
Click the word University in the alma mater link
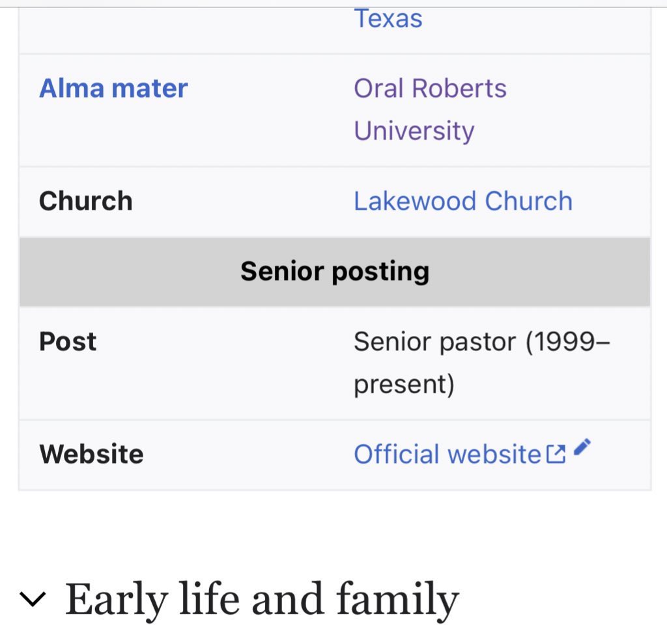(414, 131)
